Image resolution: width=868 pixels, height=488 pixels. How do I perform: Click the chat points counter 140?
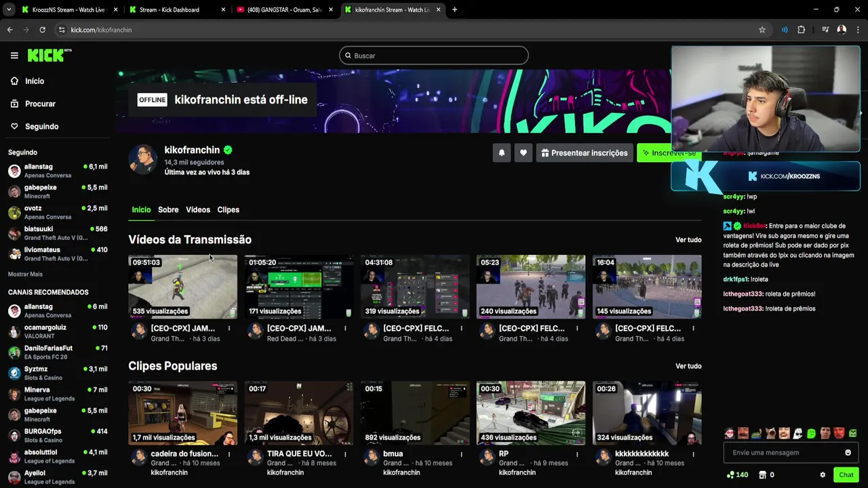click(x=737, y=475)
